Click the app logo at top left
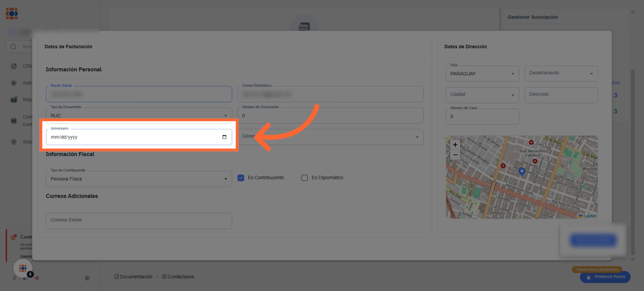 click(x=12, y=13)
